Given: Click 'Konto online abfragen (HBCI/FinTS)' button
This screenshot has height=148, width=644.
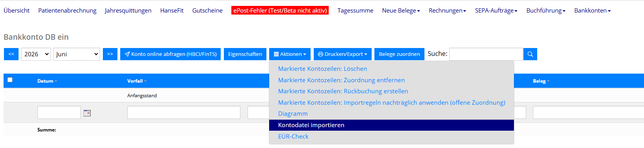Looking at the screenshot, I should click(171, 54).
